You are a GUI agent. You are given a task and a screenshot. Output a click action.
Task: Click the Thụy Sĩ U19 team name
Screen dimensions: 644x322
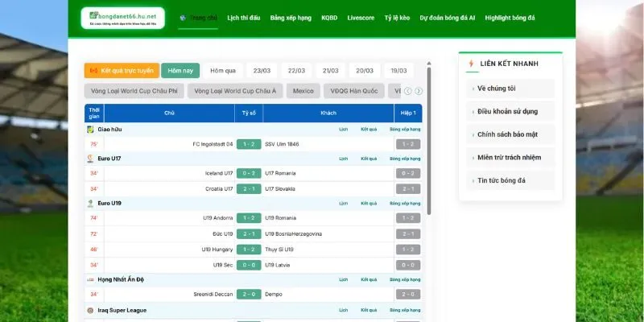(279, 250)
